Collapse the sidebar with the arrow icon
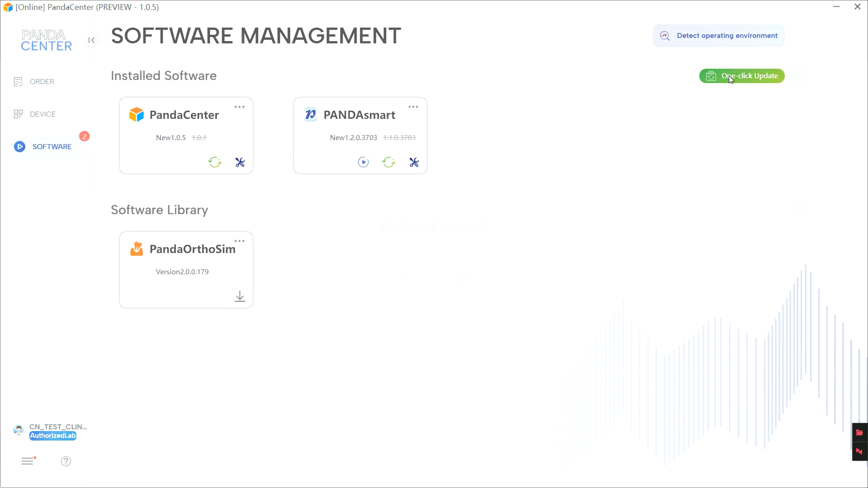The image size is (868, 488). (92, 40)
